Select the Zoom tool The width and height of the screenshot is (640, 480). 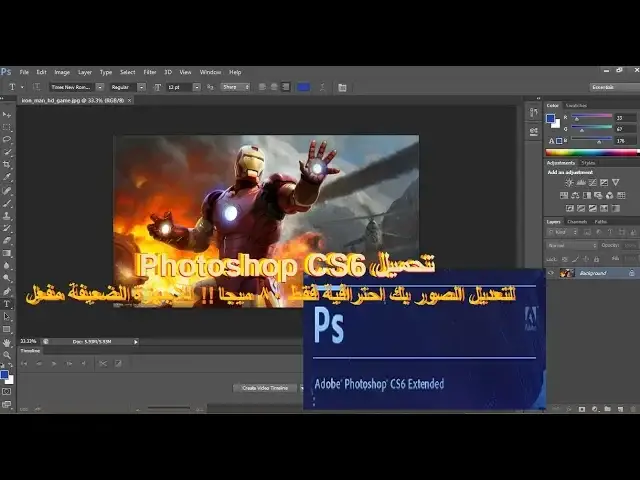tap(7, 355)
